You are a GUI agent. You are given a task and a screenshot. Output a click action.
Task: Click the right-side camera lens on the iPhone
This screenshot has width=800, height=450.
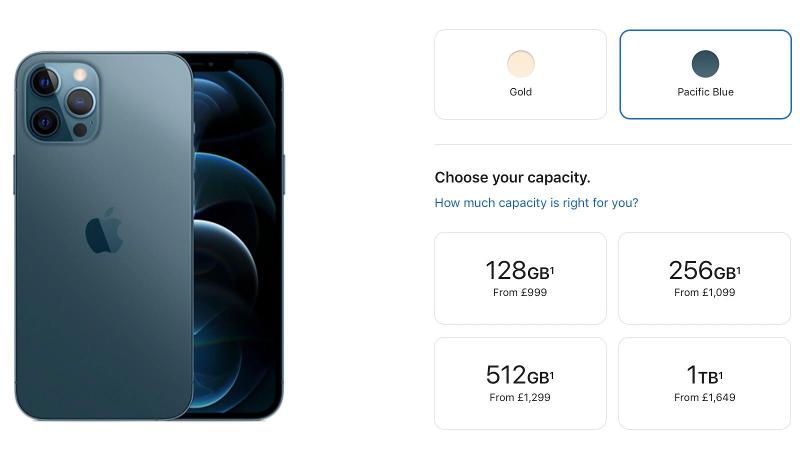pos(80,102)
